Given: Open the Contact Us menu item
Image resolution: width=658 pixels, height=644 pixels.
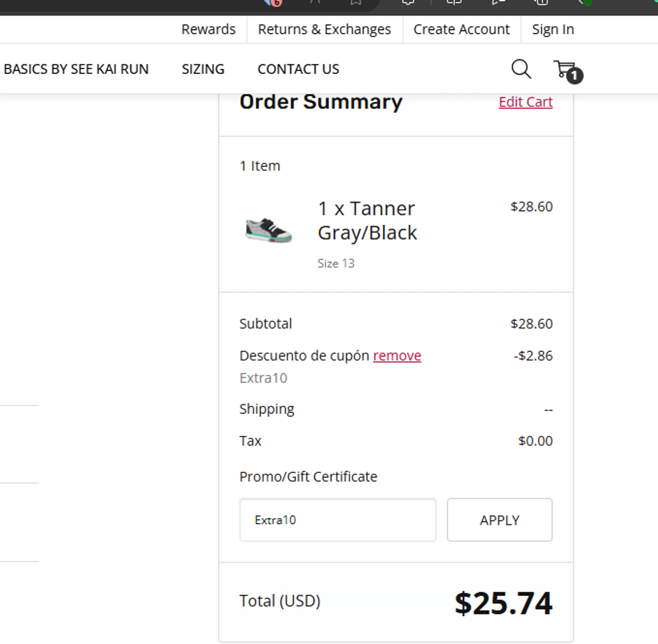Looking at the screenshot, I should pyautogui.click(x=298, y=69).
